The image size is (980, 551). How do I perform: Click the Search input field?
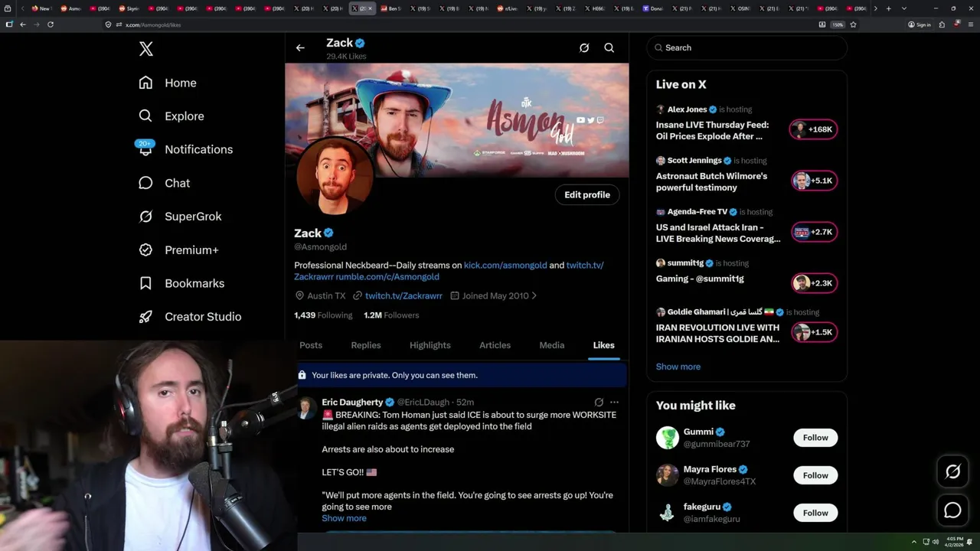746,47
